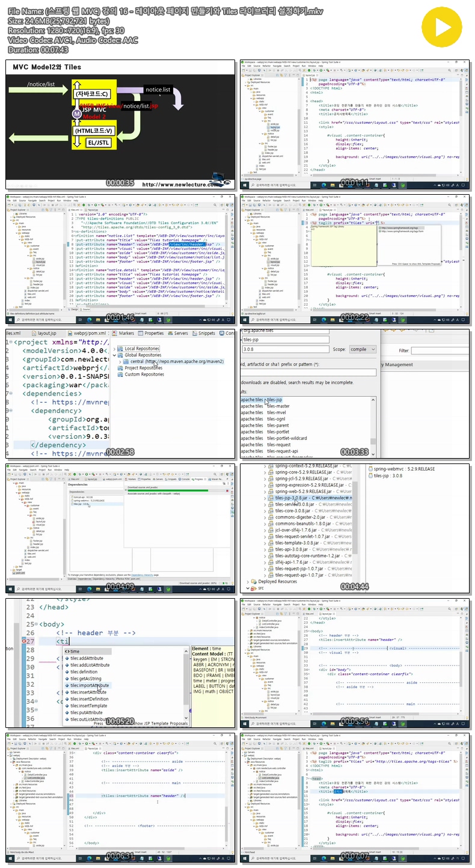This screenshot has height=868, width=475.
Task: Expand the Deployed Resources folder
Action: (x=247, y=581)
